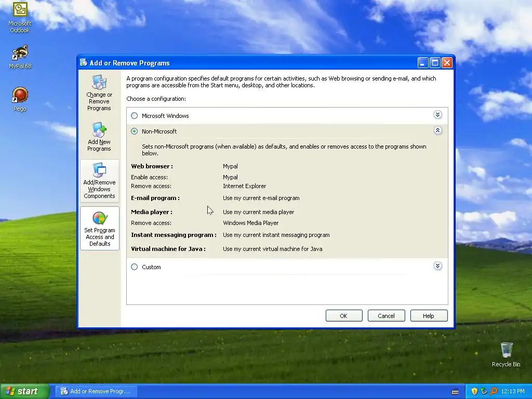Click the 'Media player :' label

[152, 212]
